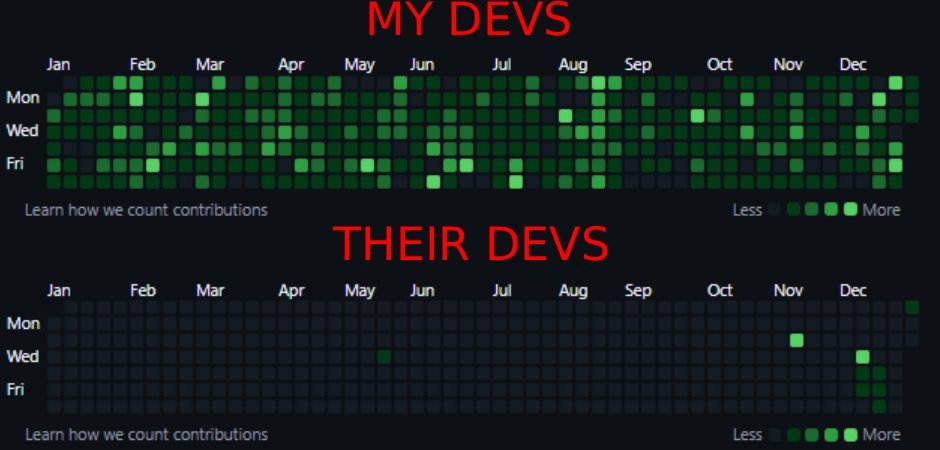
Task: Click the brightest green legend swatch in My Devs legend
Action: click(x=850, y=209)
